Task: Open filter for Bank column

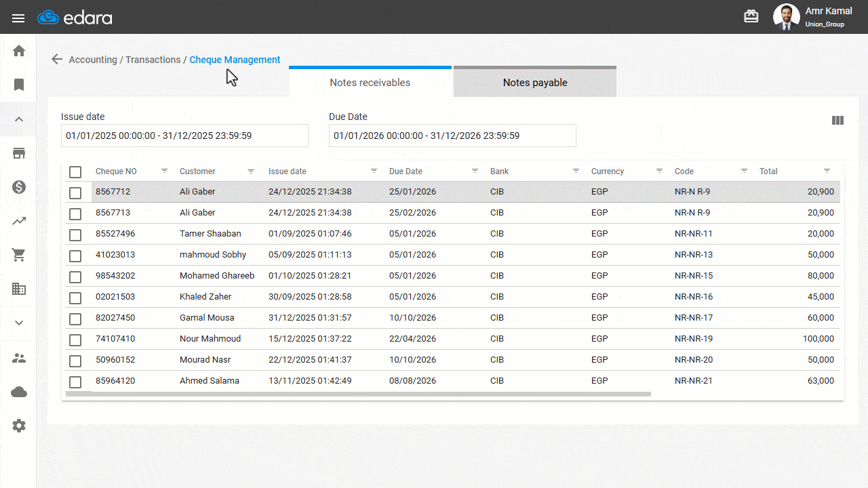Action: 576,171
